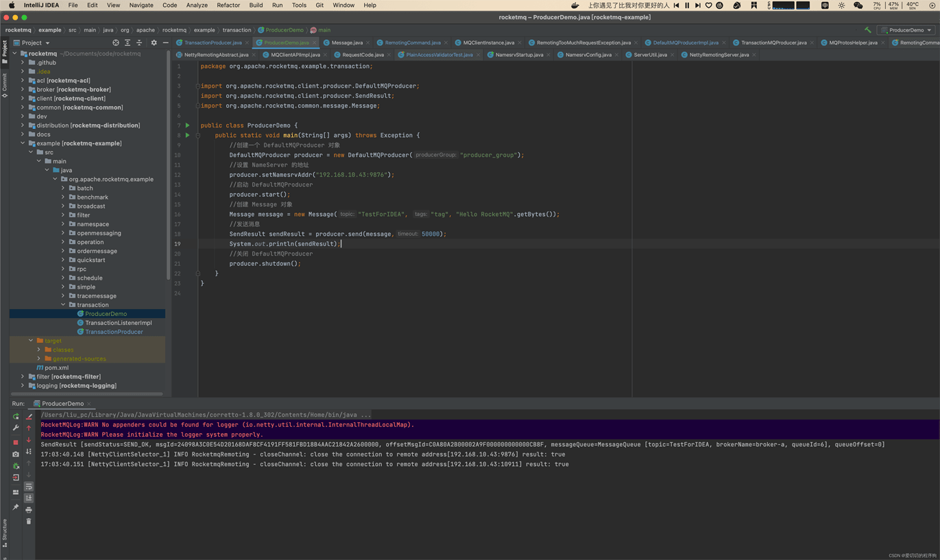Open the ProducerDemo run configuration dropdown
Screen dimensions: 940x560
point(906,30)
